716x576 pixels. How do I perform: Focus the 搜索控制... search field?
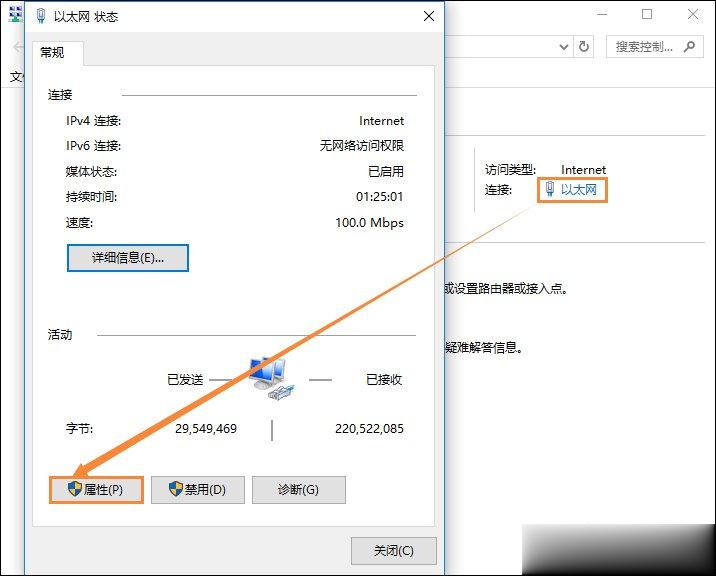coord(654,47)
